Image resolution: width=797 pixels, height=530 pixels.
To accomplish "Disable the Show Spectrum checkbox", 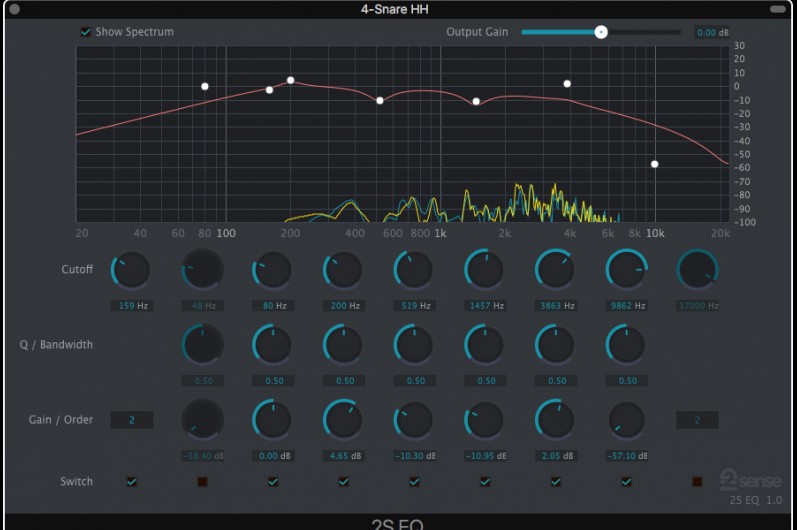I will pyautogui.click(x=86, y=32).
